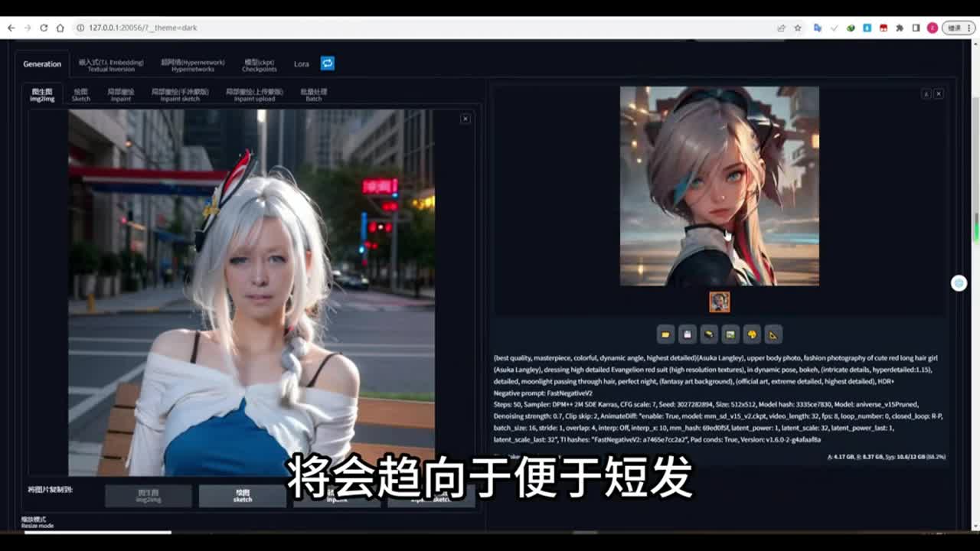Switch to the Inpaint sketch sub-tab
The height and width of the screenshot is (551, 980).
(180, 95)
